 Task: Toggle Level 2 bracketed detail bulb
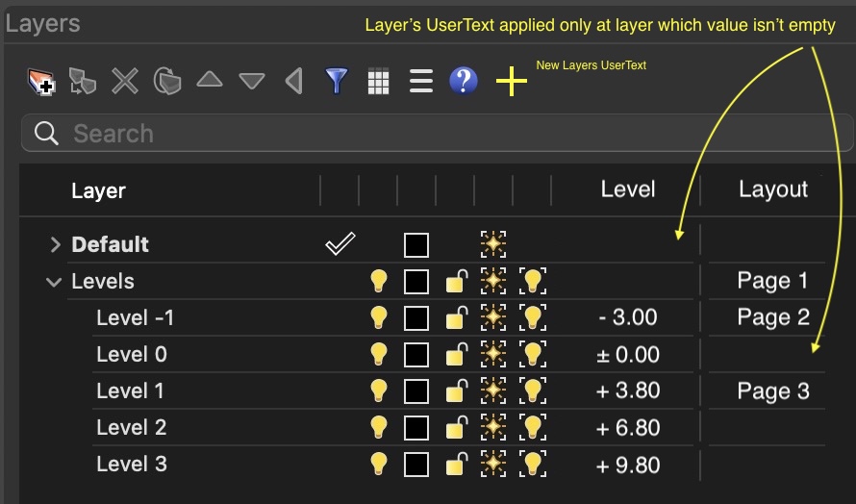(532, 428)
